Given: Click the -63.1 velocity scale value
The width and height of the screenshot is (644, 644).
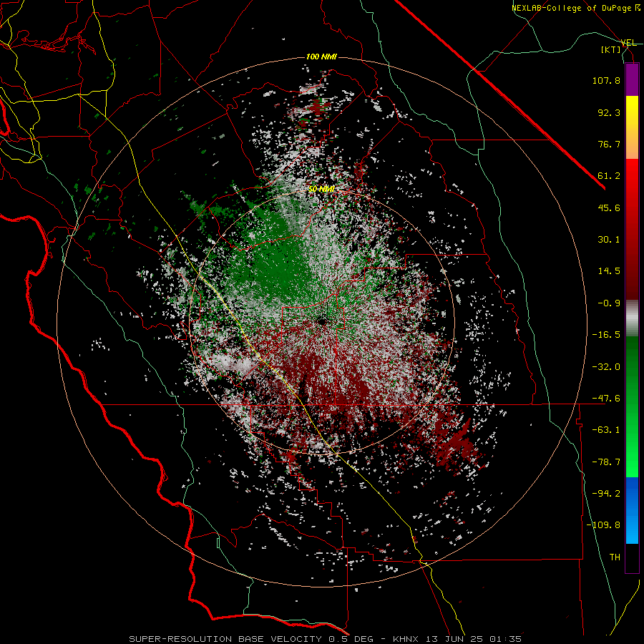Looking at the screenshot, I should [x=606, y=430].
